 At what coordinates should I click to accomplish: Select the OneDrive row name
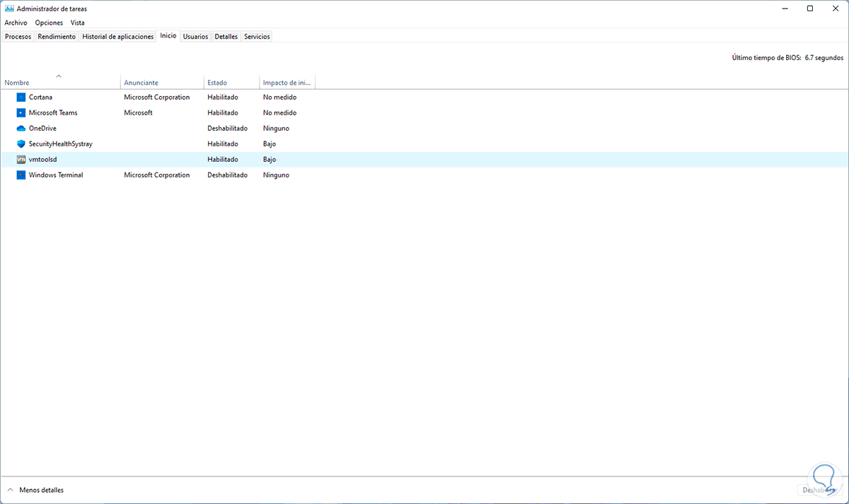pos(42,128)
